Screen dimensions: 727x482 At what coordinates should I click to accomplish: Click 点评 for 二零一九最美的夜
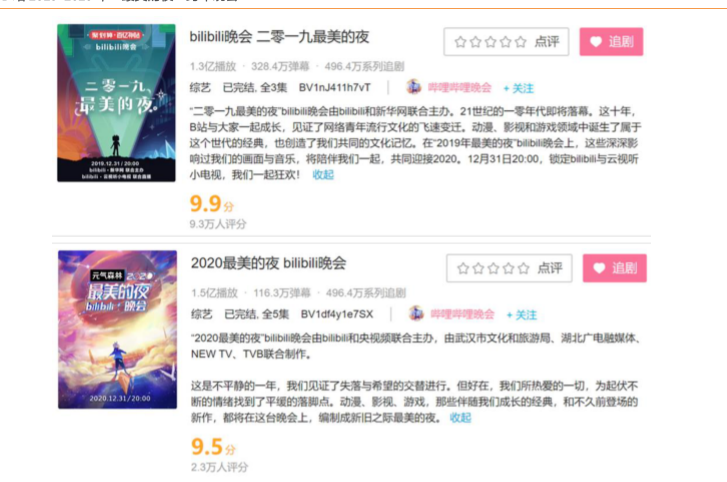point(547,42)
